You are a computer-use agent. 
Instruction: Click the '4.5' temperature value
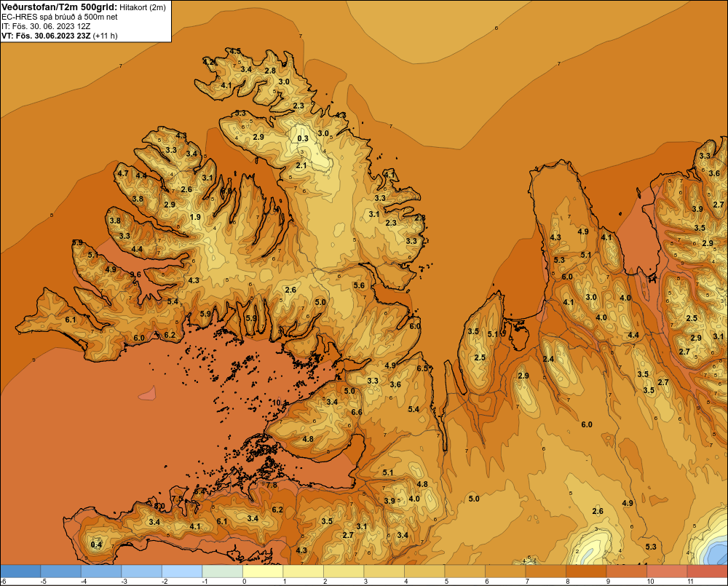235,51
